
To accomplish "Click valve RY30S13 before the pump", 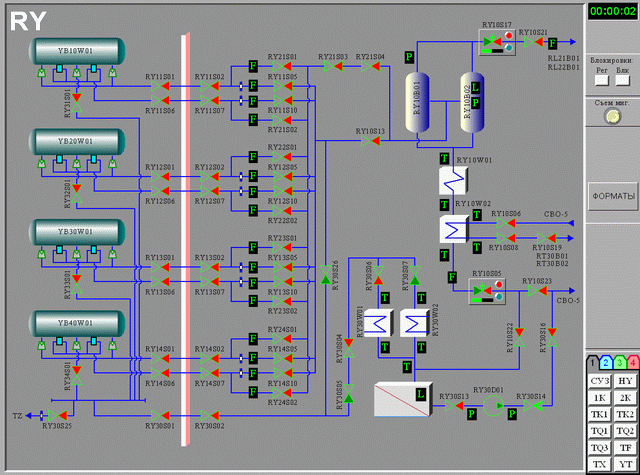I will (x=454, y=406).
